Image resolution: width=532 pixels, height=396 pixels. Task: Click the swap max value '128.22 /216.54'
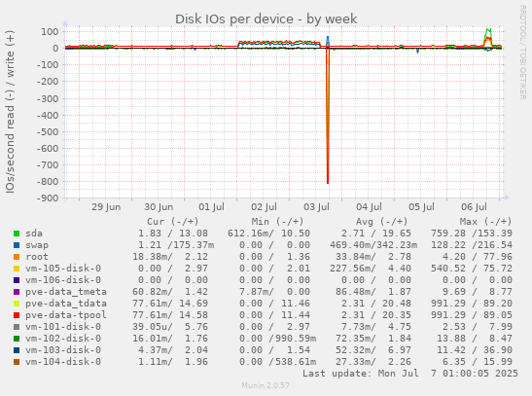pos(472,245)
